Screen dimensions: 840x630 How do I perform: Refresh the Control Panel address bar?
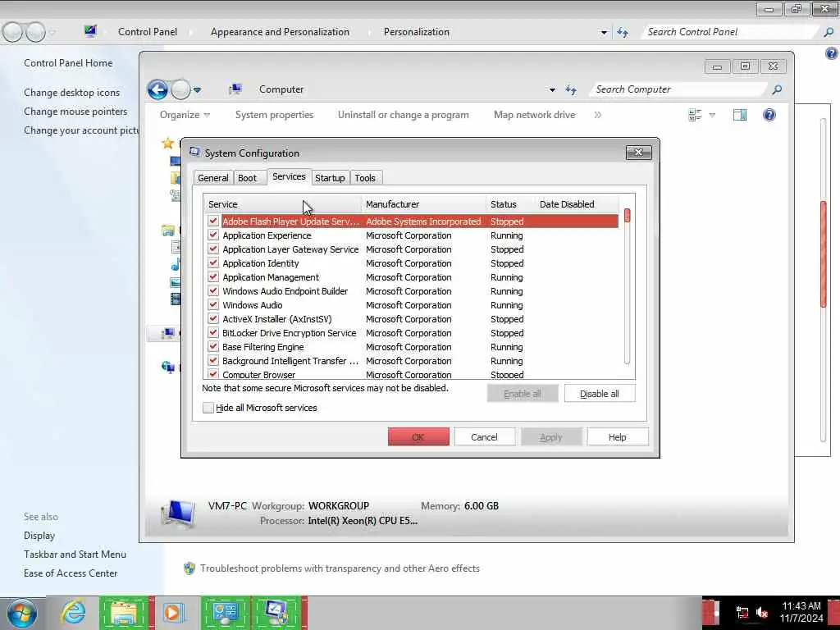(x=623, y=32)
